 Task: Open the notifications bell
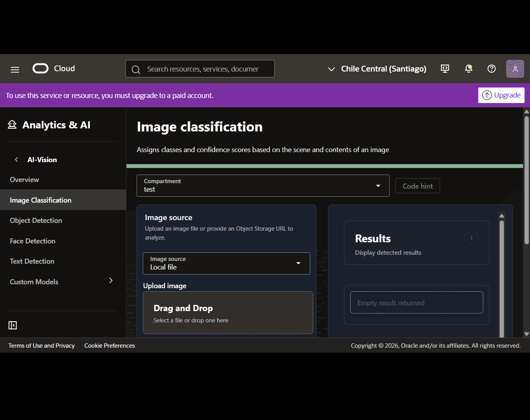point(469,69)
